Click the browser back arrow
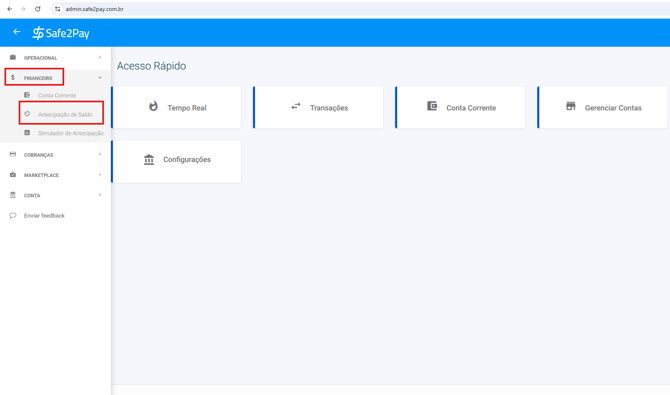The image size is (670, 395). 9,9
